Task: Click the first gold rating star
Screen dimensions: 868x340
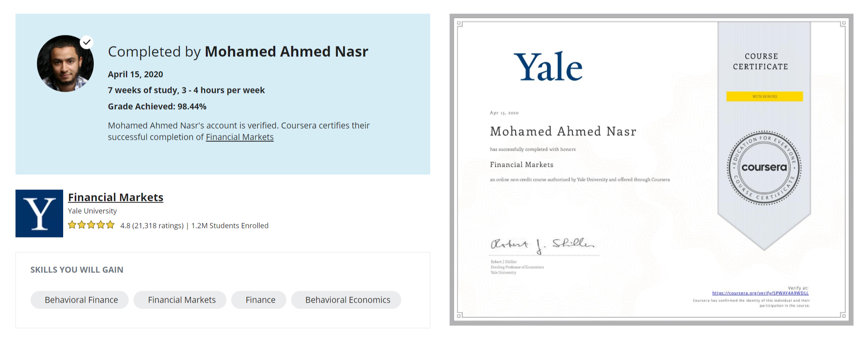Action: point(72,225)
